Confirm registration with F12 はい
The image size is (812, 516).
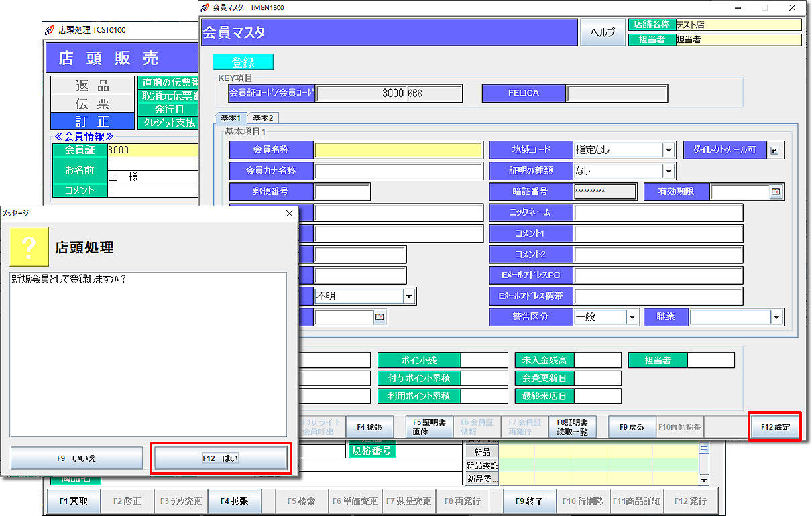click(221, 458)
